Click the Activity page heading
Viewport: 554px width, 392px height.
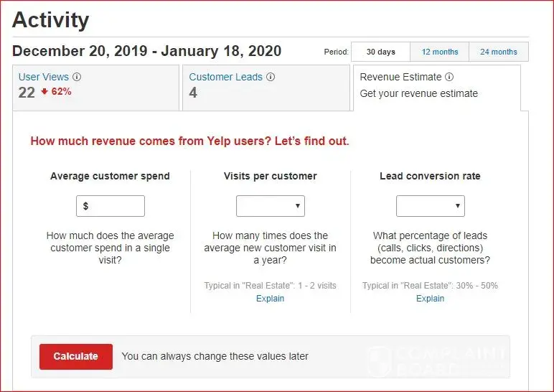coord(51,20)
